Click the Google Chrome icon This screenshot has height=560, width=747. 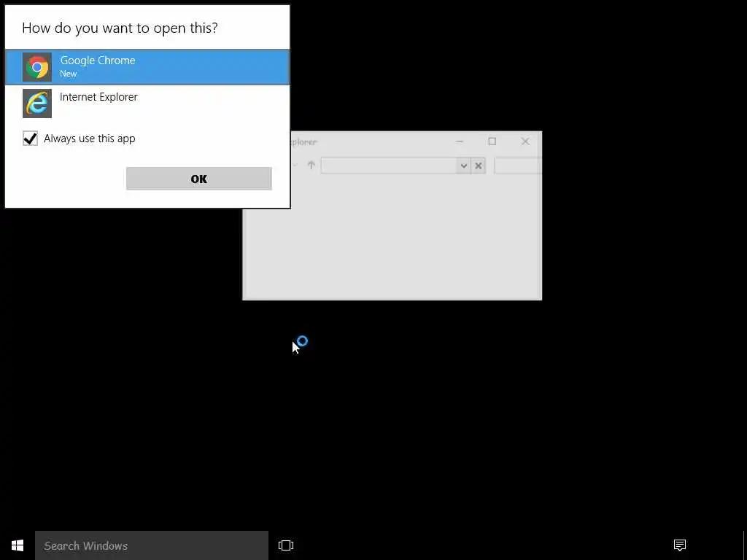(x=37, y=67)
